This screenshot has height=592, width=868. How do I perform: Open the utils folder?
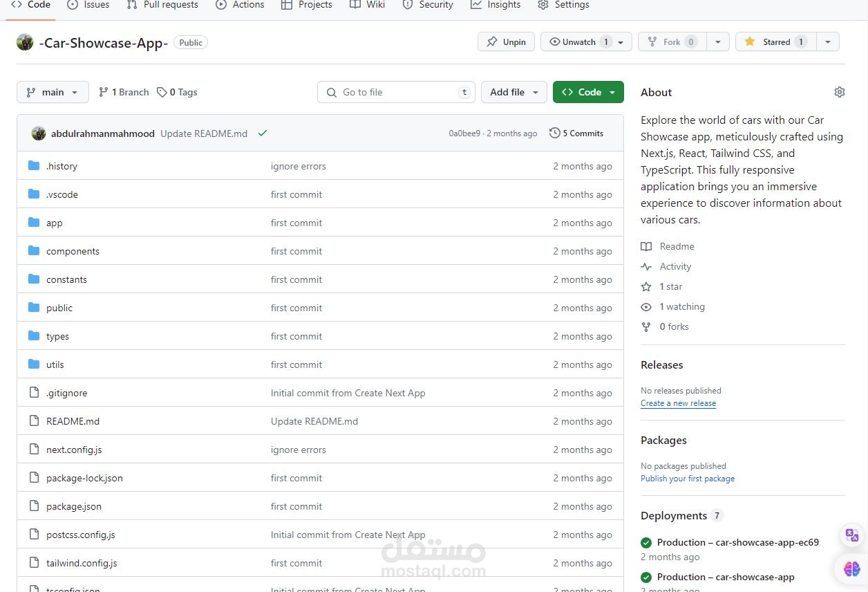(55, 364)
